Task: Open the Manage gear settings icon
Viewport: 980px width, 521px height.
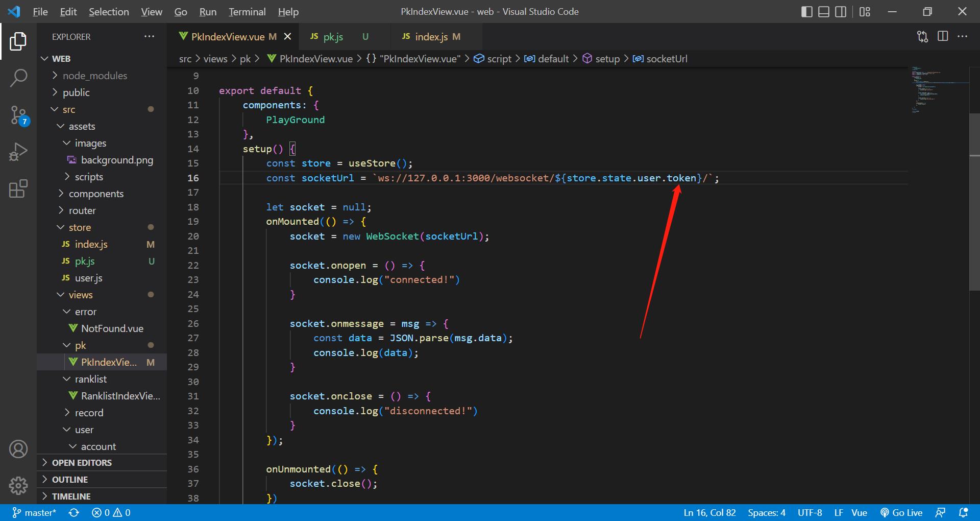Action: (18, 485)
